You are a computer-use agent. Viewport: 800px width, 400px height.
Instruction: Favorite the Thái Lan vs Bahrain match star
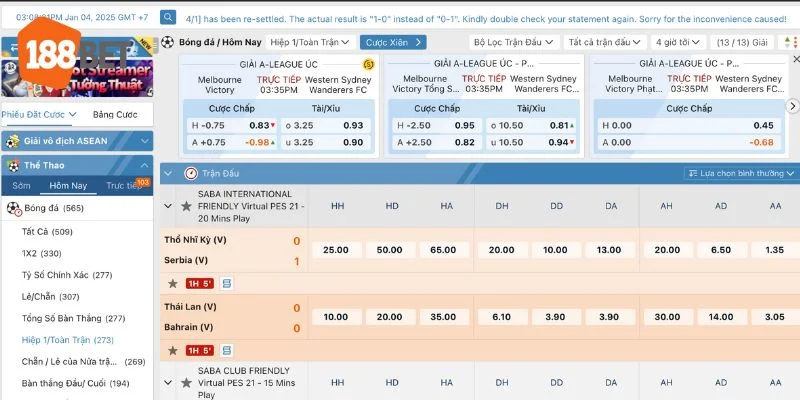(173, 351)
